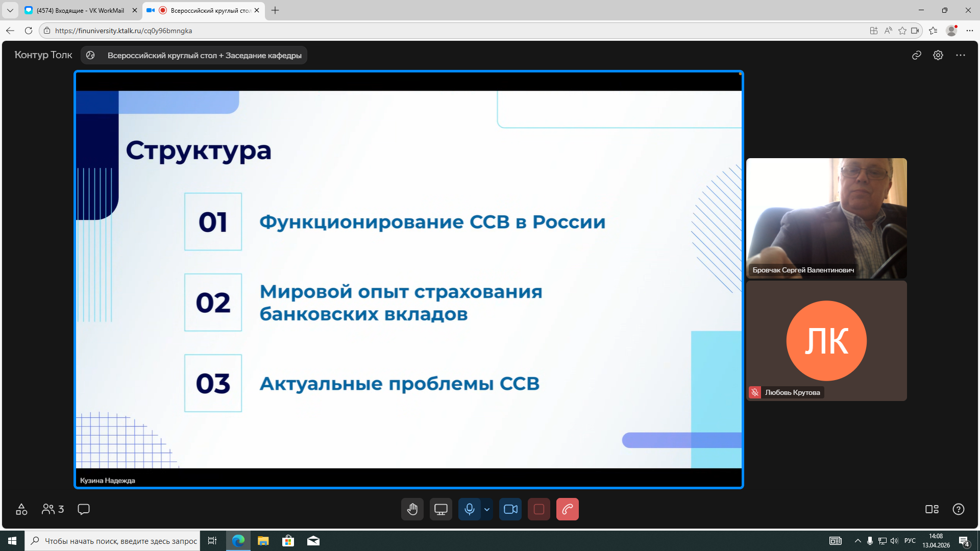Select Бровчак Сергей Валентинович video tile
This screenshot has height=551, width=980.
(826, 218)
